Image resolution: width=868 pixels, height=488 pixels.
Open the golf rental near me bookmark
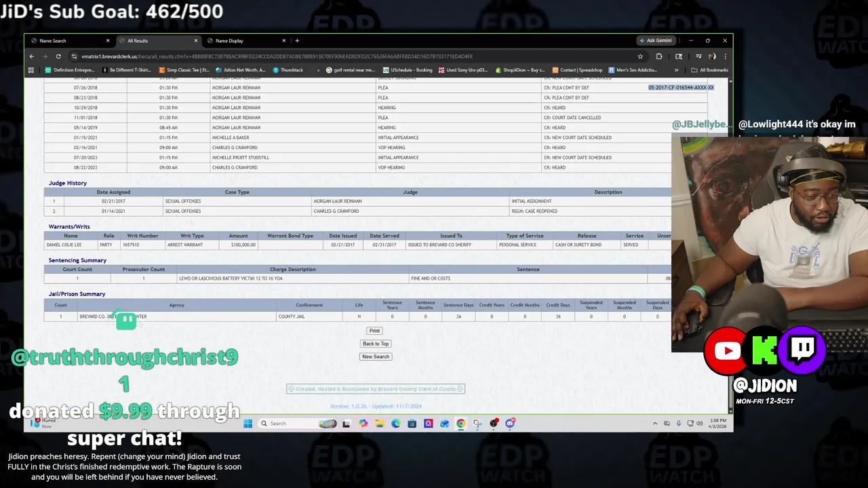point(351,70)
